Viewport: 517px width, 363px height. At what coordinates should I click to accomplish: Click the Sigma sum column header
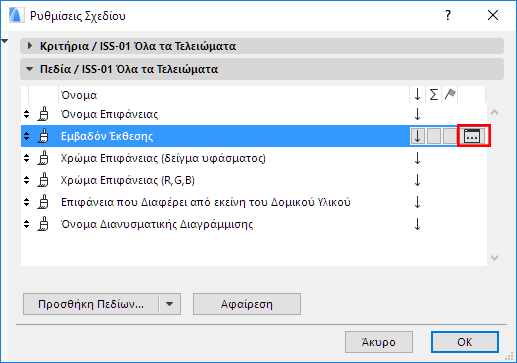tap(433, 95)
